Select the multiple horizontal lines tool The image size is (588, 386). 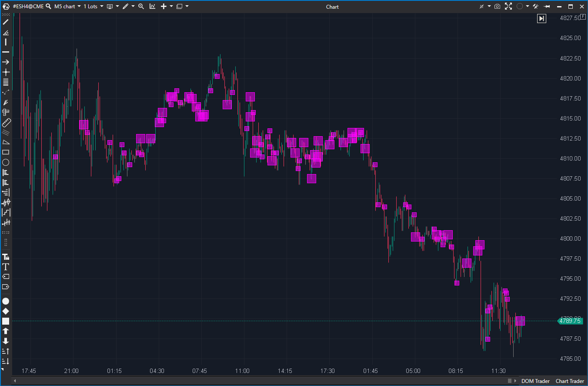click(x=6, y=82)
